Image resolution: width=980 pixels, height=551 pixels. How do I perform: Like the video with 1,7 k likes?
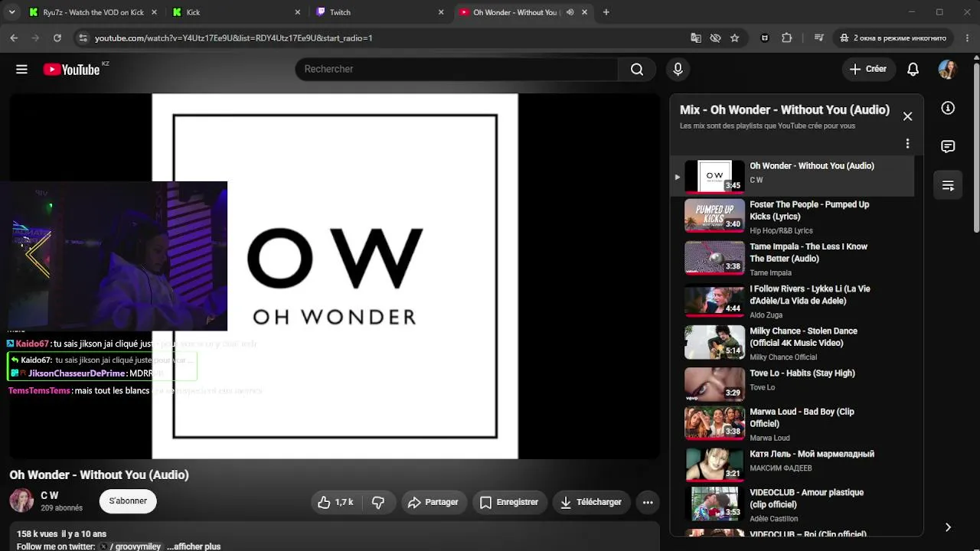[x=335, y=502]
